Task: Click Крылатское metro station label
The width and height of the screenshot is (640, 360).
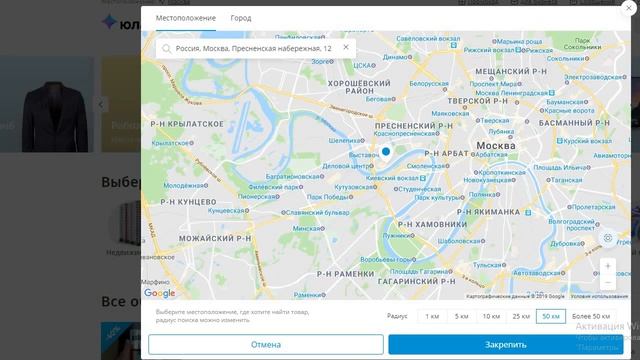Action: 172,143
